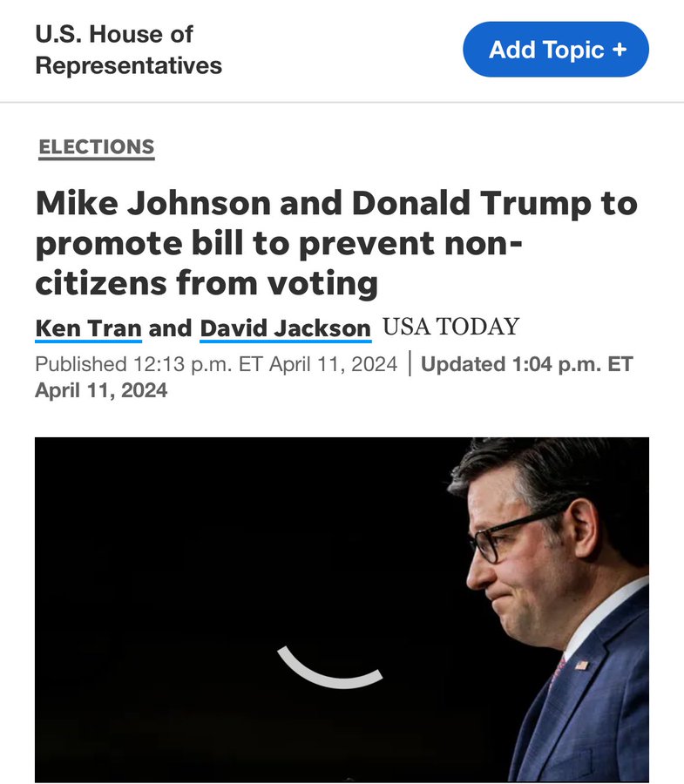The width and height of the screenshot is (684, 784).
Task: Click the "April 11, 2024" bold updated date
Action: (x=101, y=390)
